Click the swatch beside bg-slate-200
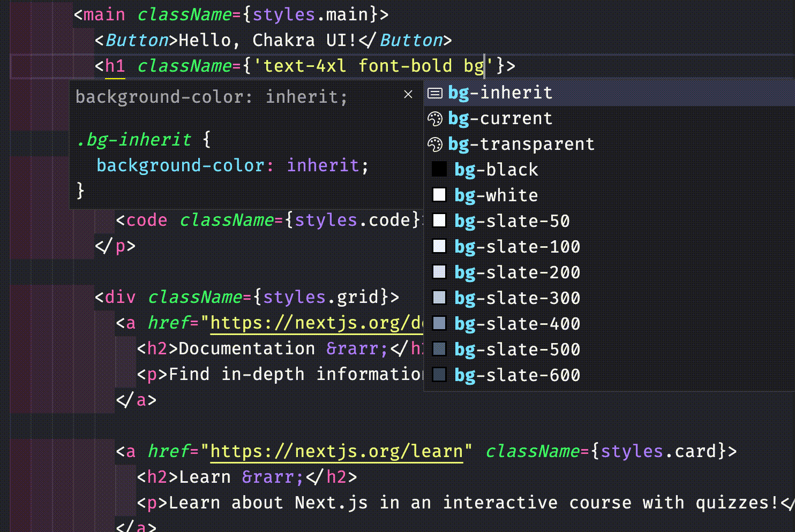 pyautogui.click(x=439, y=272)
